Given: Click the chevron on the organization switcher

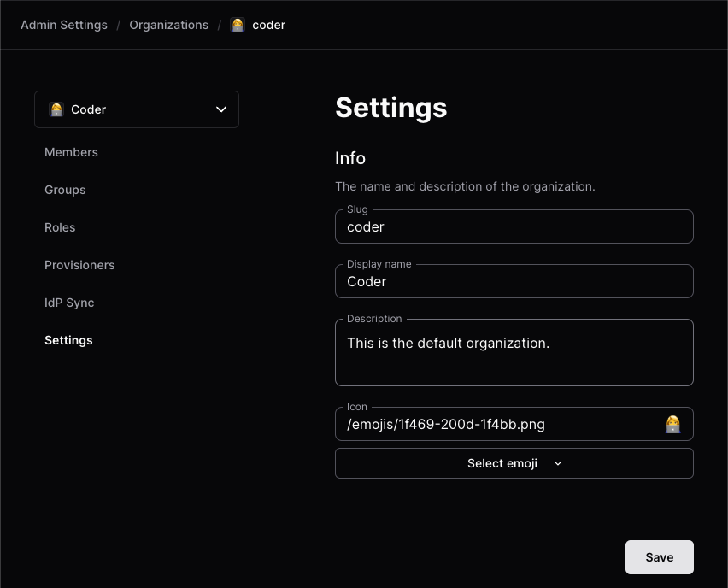Looking at the screenshot, I should tap(221, 109).
